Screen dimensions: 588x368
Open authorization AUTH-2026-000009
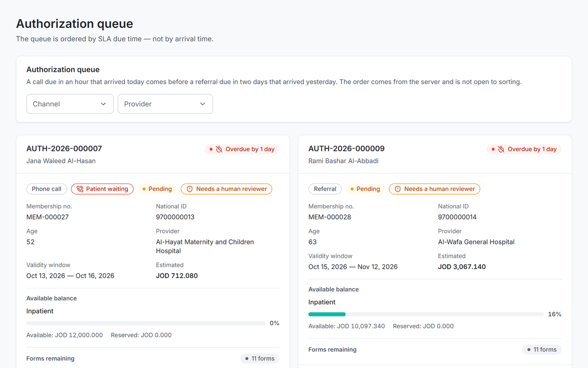point(346,149)
